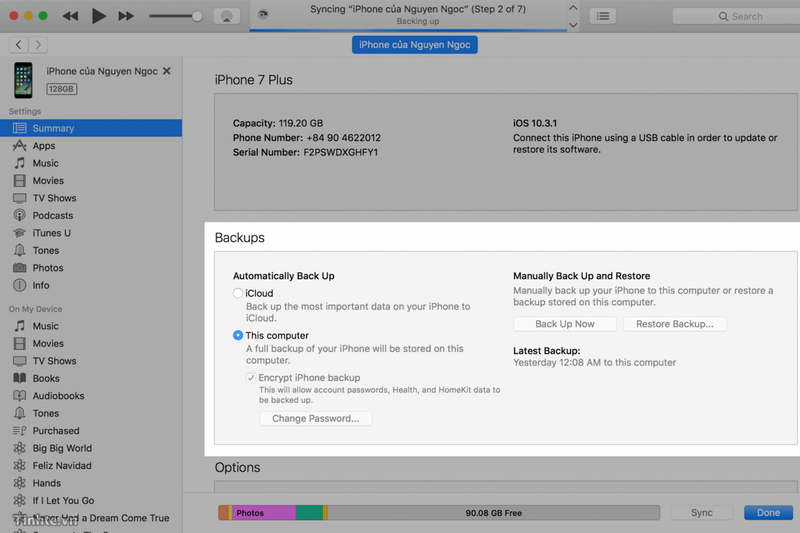Go forward with the right arrow
The height and width of the screenshot is (533, 800).
pos(38,45)
